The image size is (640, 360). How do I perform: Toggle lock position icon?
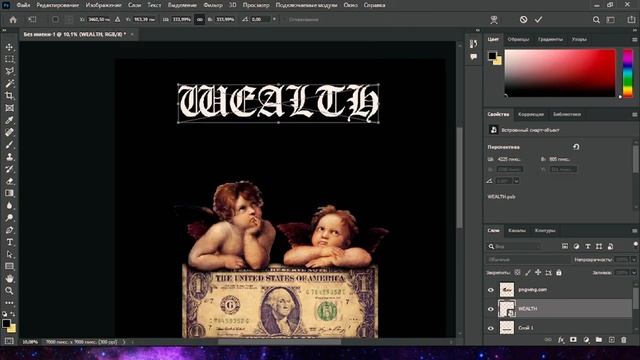(x=538, y=272)
